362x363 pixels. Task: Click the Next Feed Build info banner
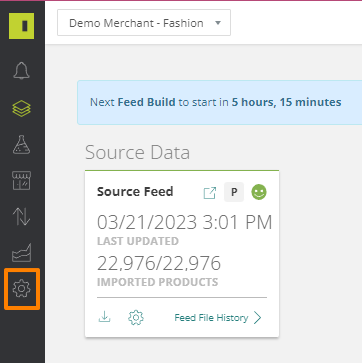tap(220, 102)
